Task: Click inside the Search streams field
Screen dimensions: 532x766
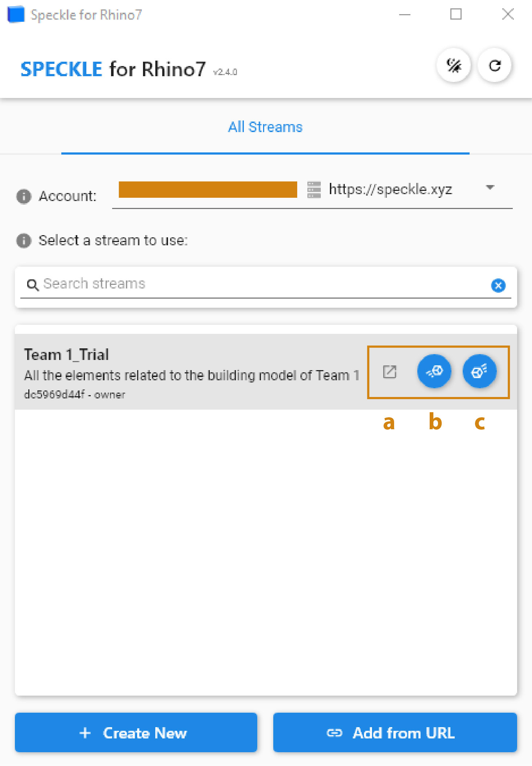Action: coord(181,284)
